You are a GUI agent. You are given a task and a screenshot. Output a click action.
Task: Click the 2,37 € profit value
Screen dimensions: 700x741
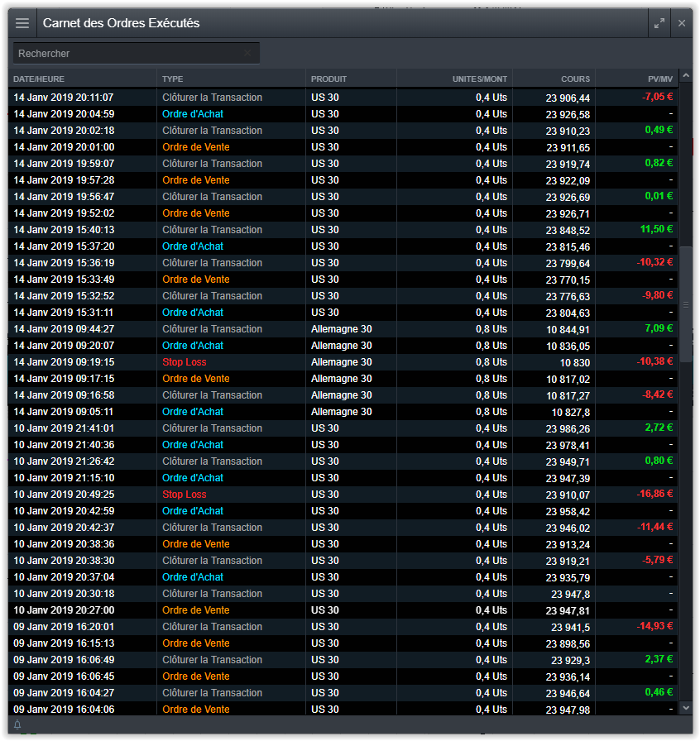pos(659,659)
